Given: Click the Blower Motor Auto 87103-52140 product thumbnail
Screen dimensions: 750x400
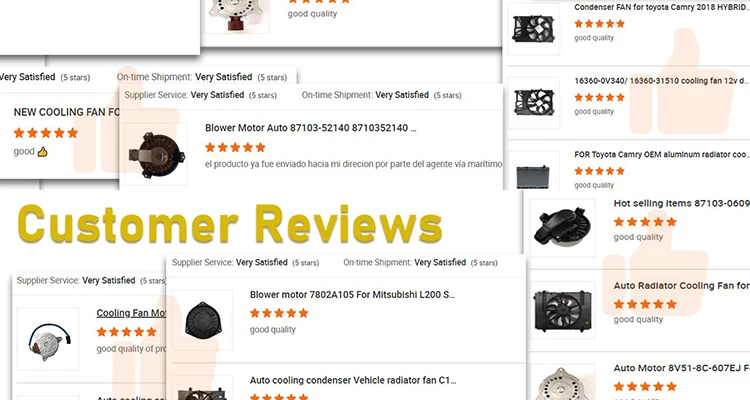Looking at the screenshot, I should [x=156, y=154].
